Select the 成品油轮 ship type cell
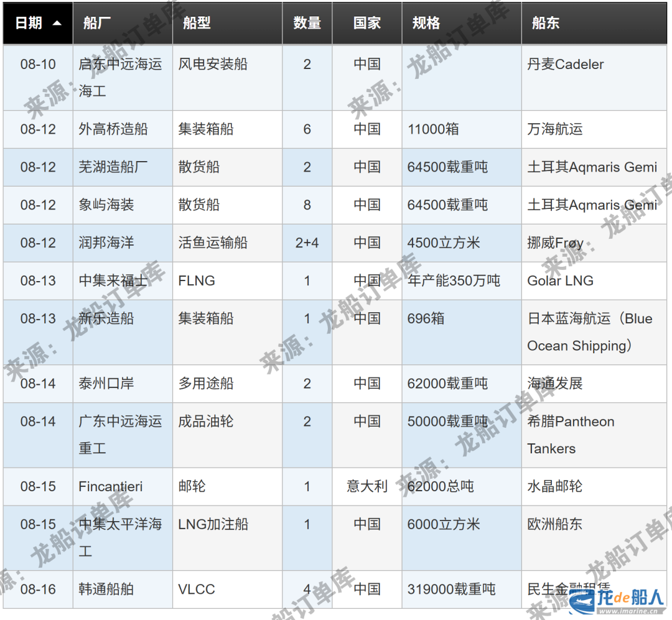The image size is (672, 620). (x=227, y=435)
